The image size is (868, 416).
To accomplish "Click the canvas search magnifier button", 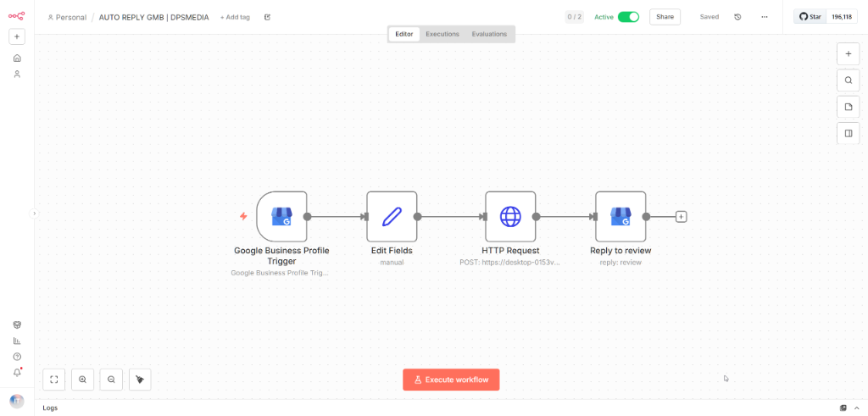I will tap(848, 80).
